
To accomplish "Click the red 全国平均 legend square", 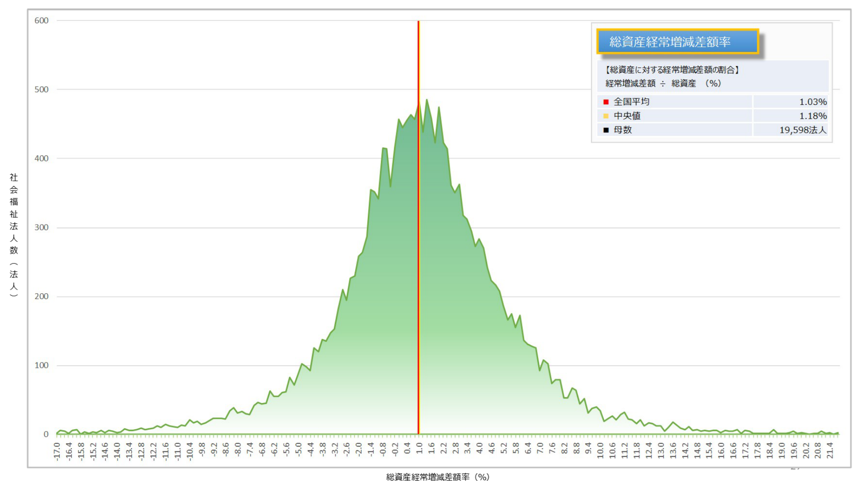I will click(x=605, y=102).
